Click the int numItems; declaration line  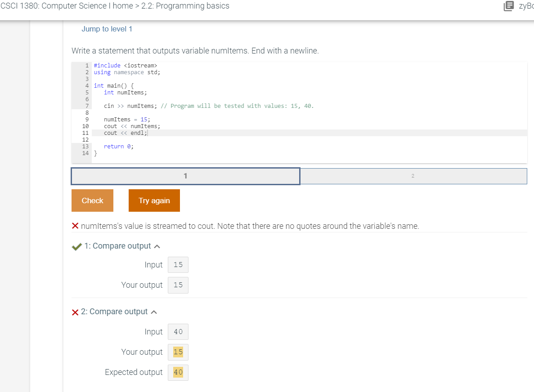(x=126, y=93)
